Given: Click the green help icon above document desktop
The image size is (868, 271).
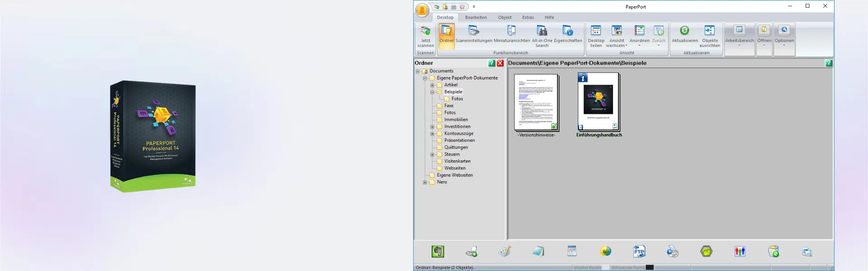Looking at the screenshot, I should [x=829, y=63].
